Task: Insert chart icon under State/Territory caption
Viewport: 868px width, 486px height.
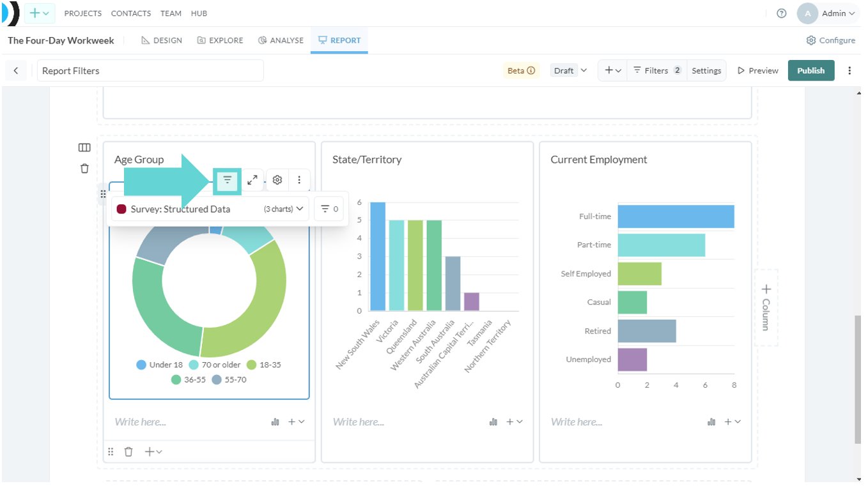Action: click(493, 422)
